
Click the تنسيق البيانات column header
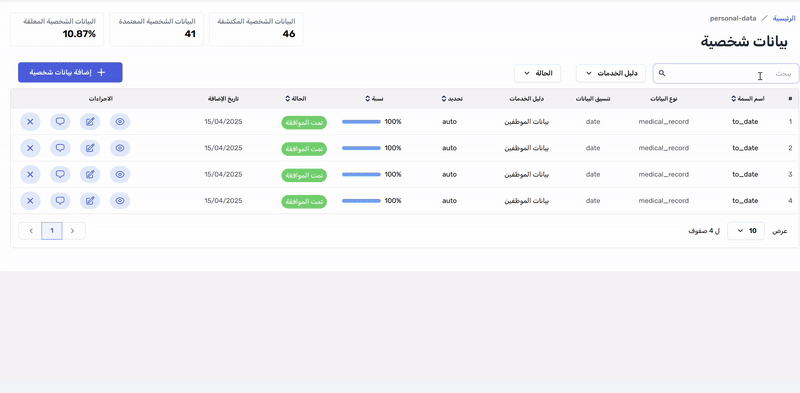click(593, 99)
